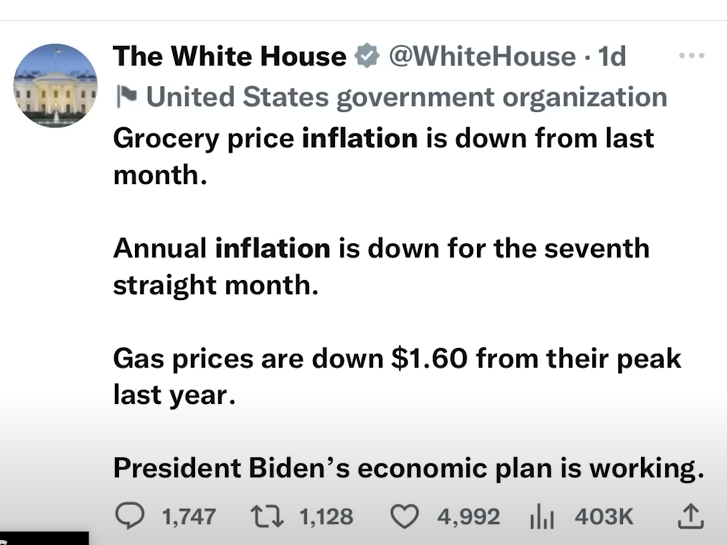Click the 4,992 likes count
Viewport: 727px width, 545px height.
(x=468, y=516)
